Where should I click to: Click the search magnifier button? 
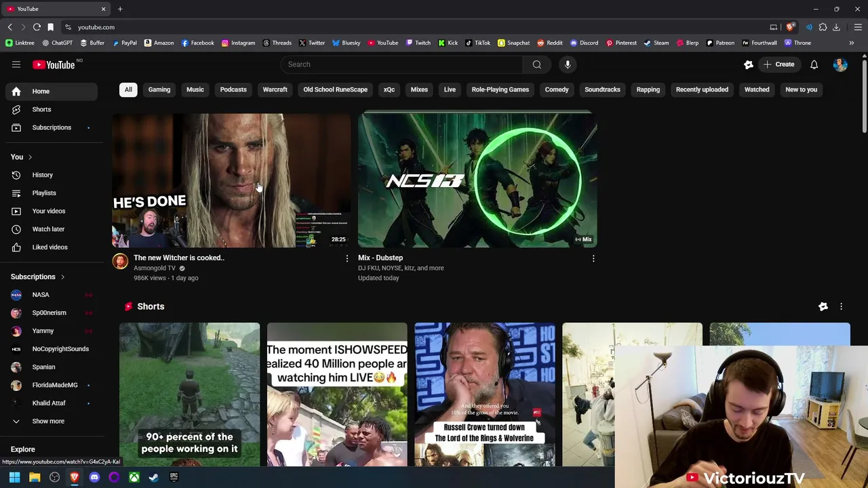[536, 64]
